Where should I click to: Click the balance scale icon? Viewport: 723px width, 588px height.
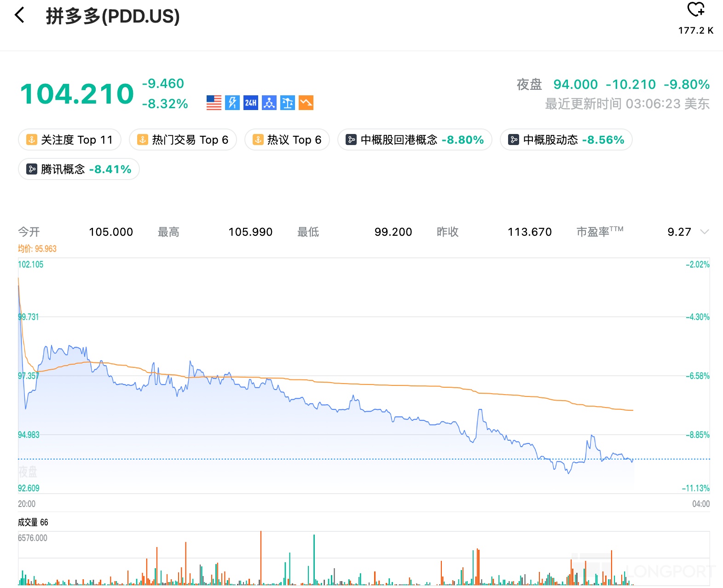pos(288,103)
